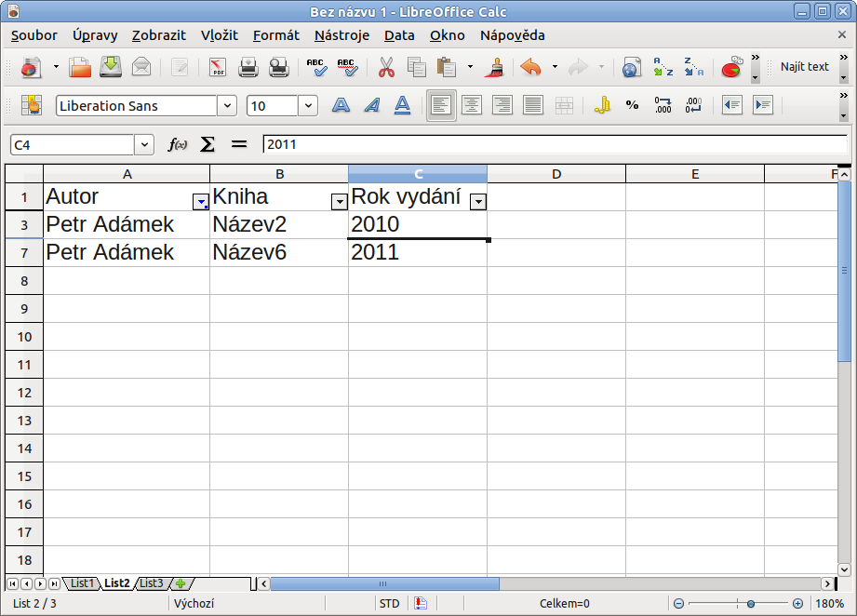Viewport: 857px width, 616px height.
Task: Open a file with folder icon
Action: click(80, 67)
